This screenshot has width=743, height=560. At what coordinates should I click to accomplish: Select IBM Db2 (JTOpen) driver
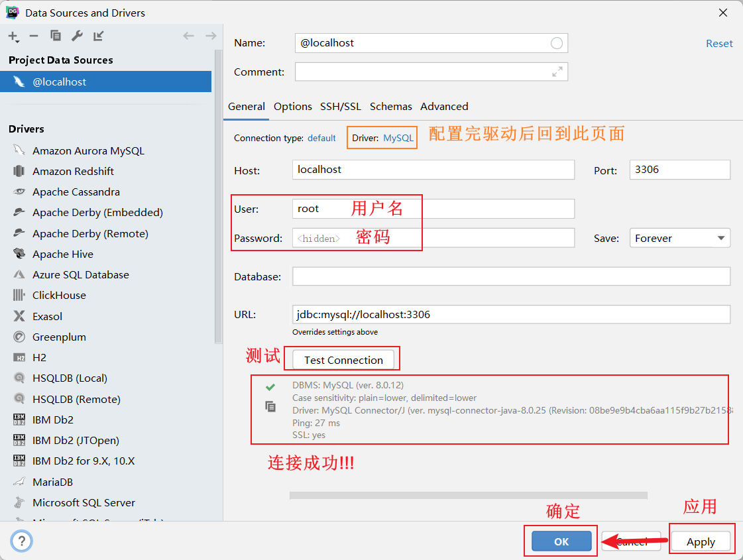(x=76, y=440)
